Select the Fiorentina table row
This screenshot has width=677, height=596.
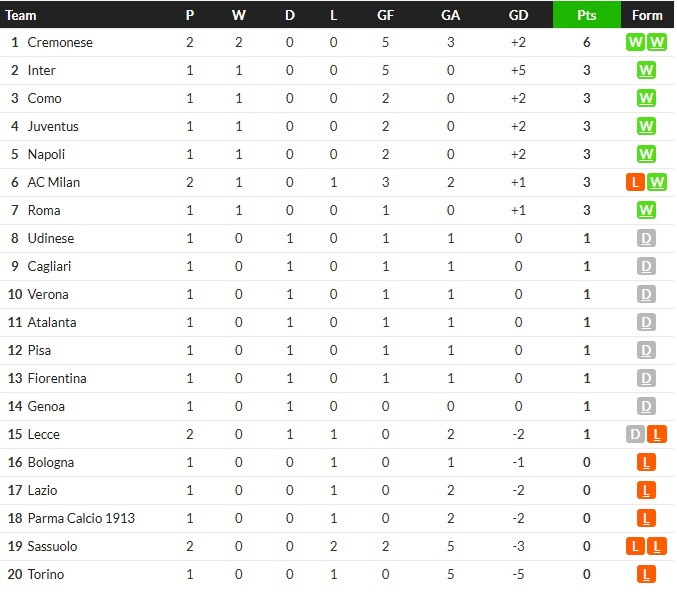[x=337, y=378]
